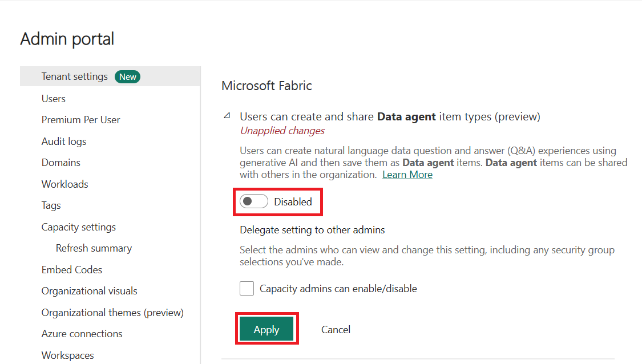Go to Organizational visuals
The image size is (642, 364).
pos(90,291)
